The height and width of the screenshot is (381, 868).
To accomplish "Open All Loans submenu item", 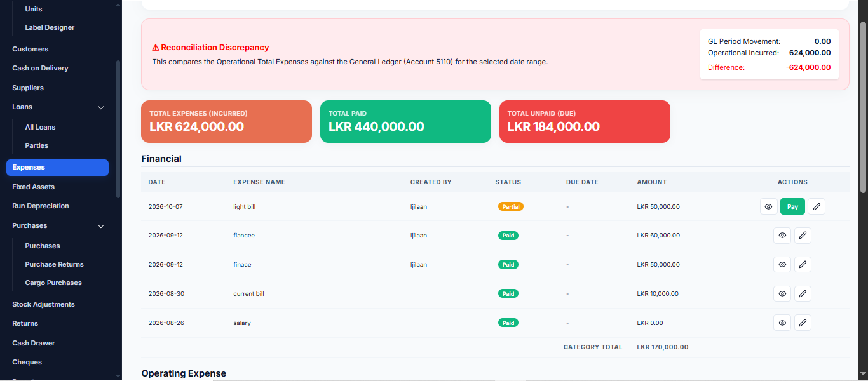I will pyautogui.click(x=40, y=127).
